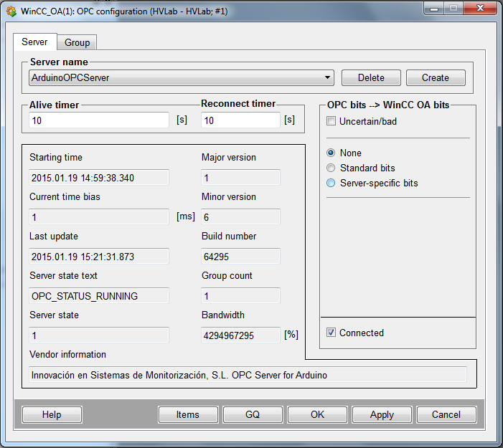Viewport: 503px width, 448px height.
Task: Click the Current time bias value field
Action: pos(99,217)
